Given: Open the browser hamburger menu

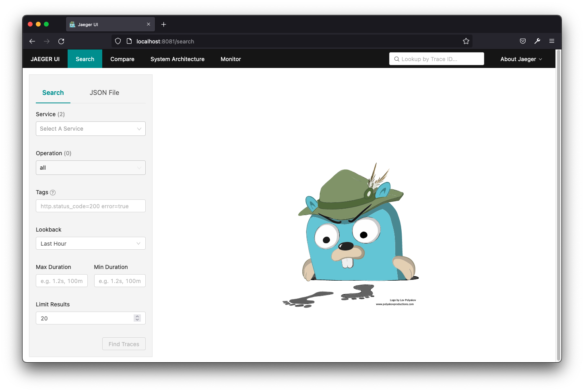Looking at the screenshot, I should (552, 41).
